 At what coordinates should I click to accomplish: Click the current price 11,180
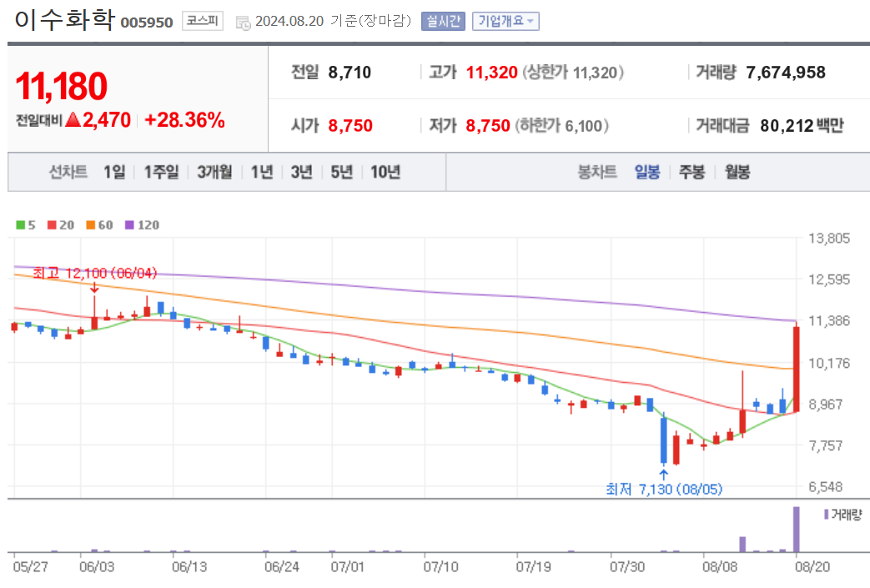pos(61,86)
